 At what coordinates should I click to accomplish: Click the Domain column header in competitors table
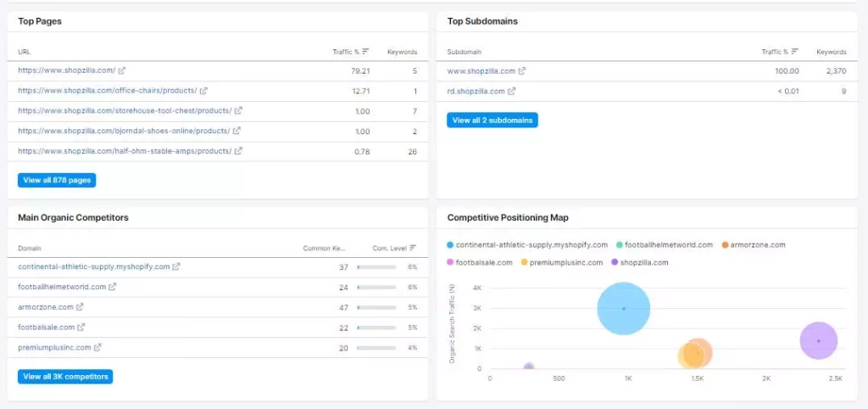pyautogui.click(x=30, y=248)
